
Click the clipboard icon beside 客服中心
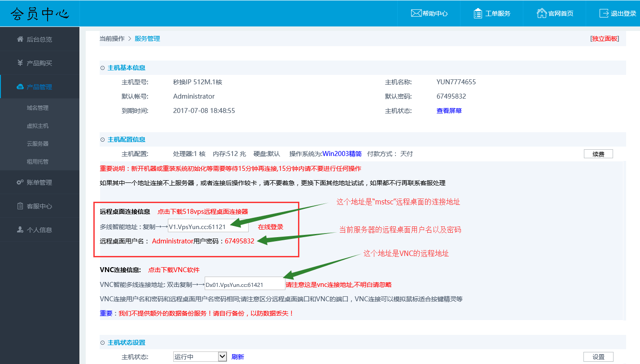[x=20, y=206]
